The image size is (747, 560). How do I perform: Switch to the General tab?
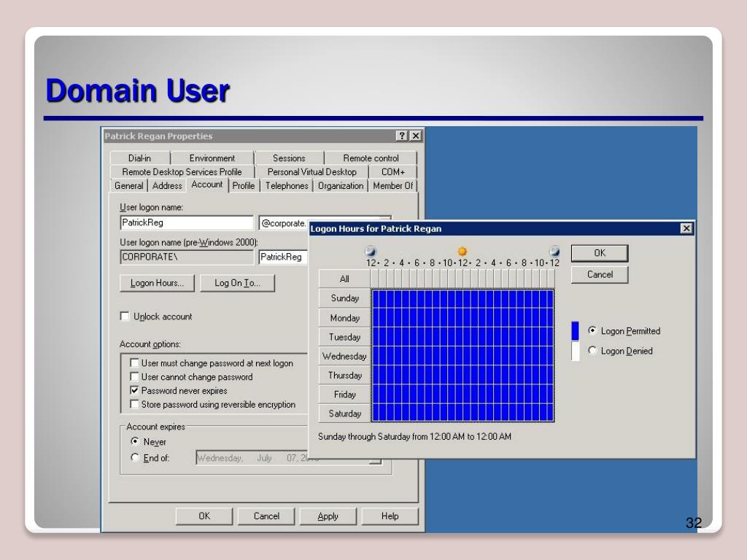point(128,186)
